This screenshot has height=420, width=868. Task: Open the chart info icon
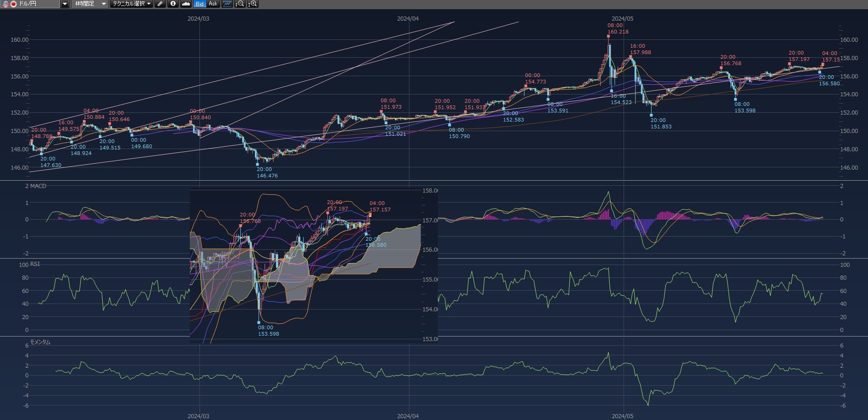tap(173, 4)
